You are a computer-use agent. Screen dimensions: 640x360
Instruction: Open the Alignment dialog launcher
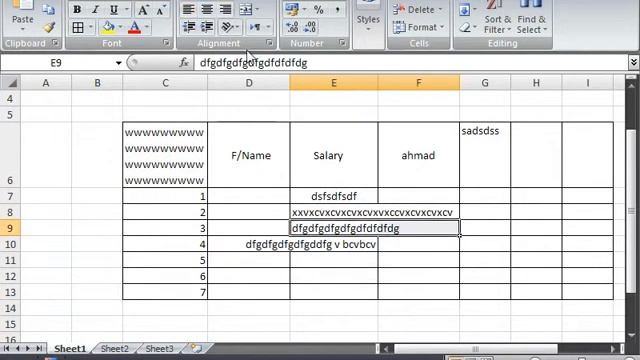269,43
